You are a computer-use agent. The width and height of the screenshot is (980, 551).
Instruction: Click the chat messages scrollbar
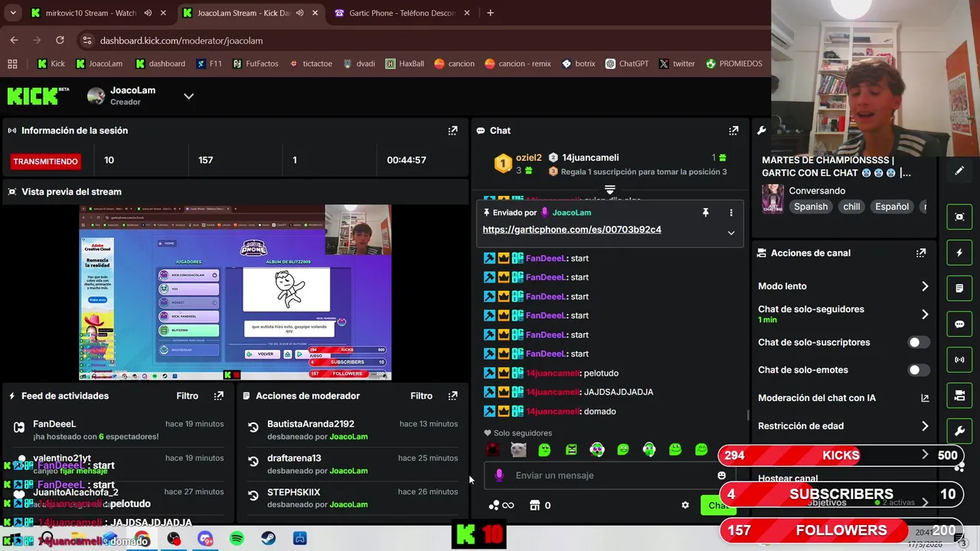748,416
